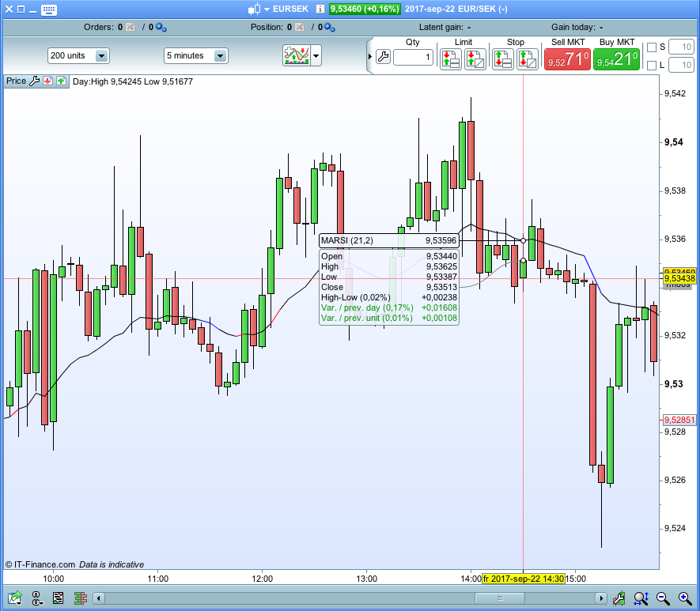Click chart list icon in bottom toolbar
The width and height of the screenshot is (700, 611).
click(x=58, y=598)
